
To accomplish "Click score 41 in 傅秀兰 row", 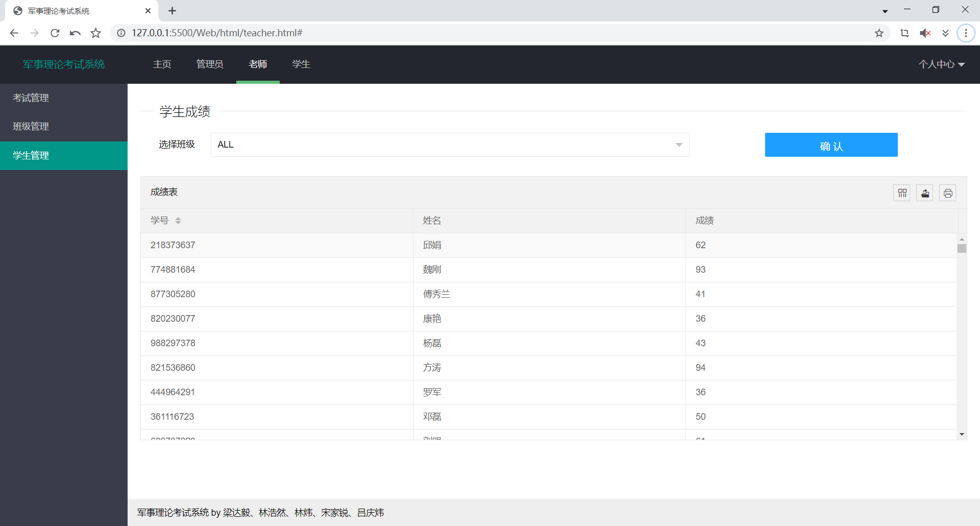I will (821, 294).
